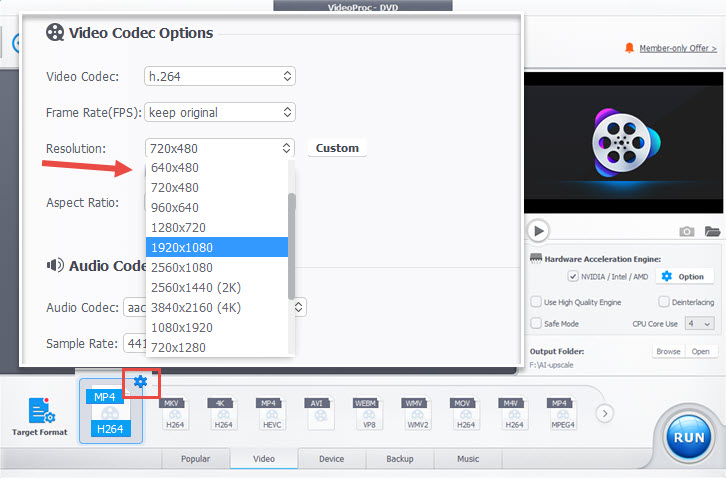726x478 pixels.
Task: Choose the MKV H264 format
Action: coord(175,414)
